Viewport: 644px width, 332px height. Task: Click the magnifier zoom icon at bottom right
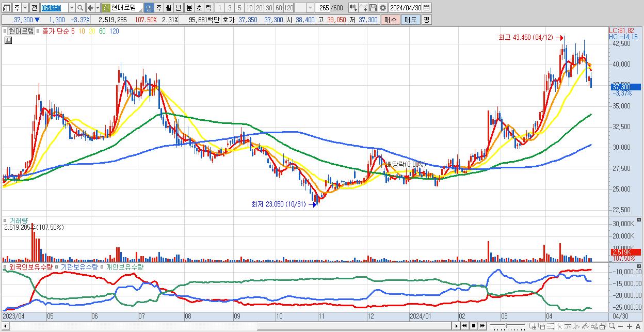tap(612, 326)
